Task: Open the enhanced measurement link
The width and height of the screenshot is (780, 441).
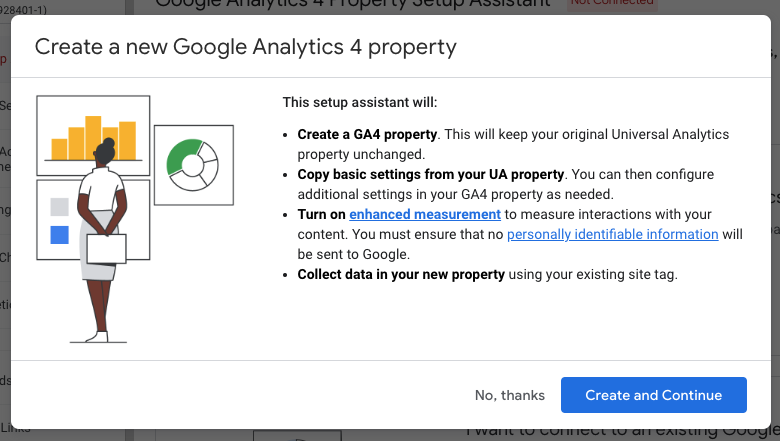Action: point(425,214)
